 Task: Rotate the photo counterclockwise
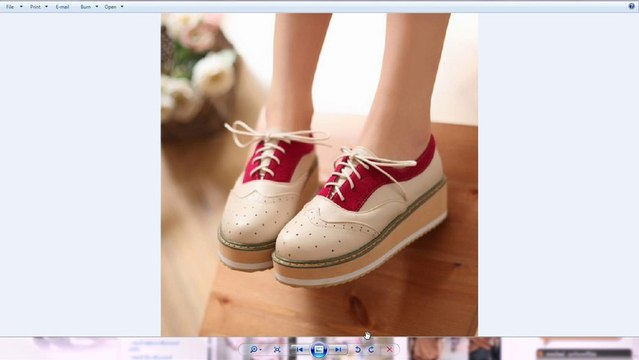357,349
